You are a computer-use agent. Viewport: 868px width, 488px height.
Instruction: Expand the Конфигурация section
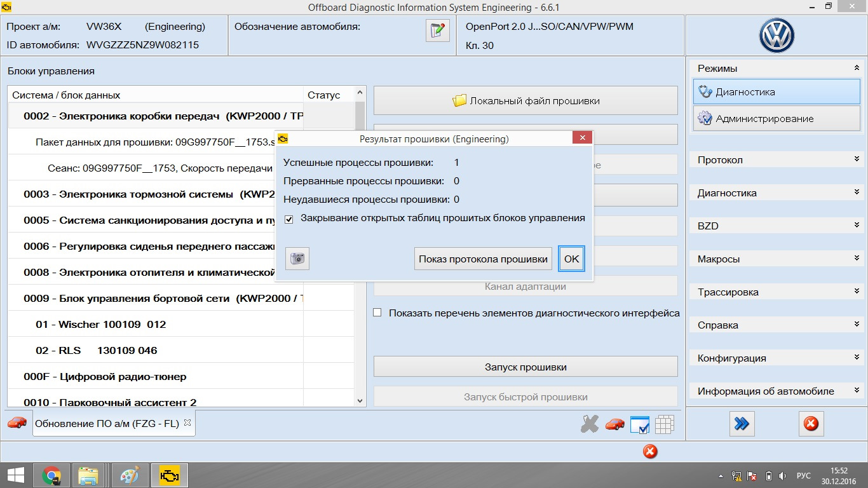857,358
